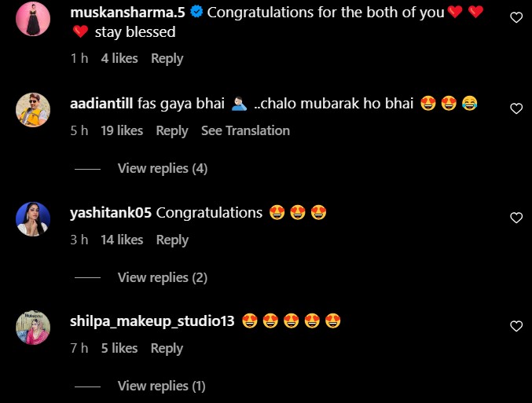Screen dimensions: 532x403
Task: View the 19 likes on aadiantill's comment
Action: [x=122, y=130]
